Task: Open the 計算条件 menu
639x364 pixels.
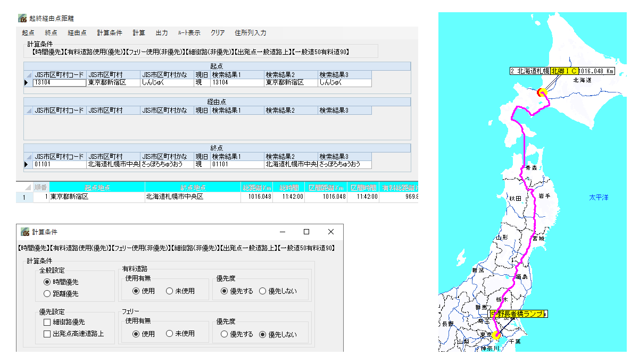Action: (x=110, y=33)
